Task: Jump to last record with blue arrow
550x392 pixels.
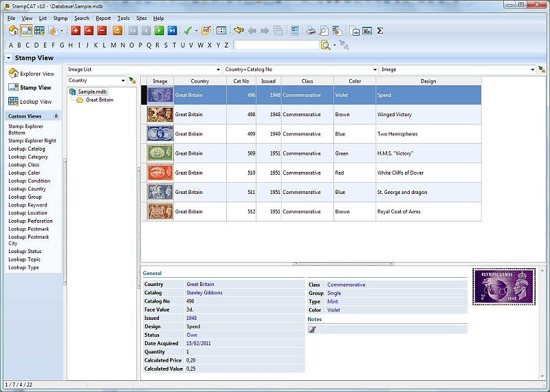Action: [172, 31]
